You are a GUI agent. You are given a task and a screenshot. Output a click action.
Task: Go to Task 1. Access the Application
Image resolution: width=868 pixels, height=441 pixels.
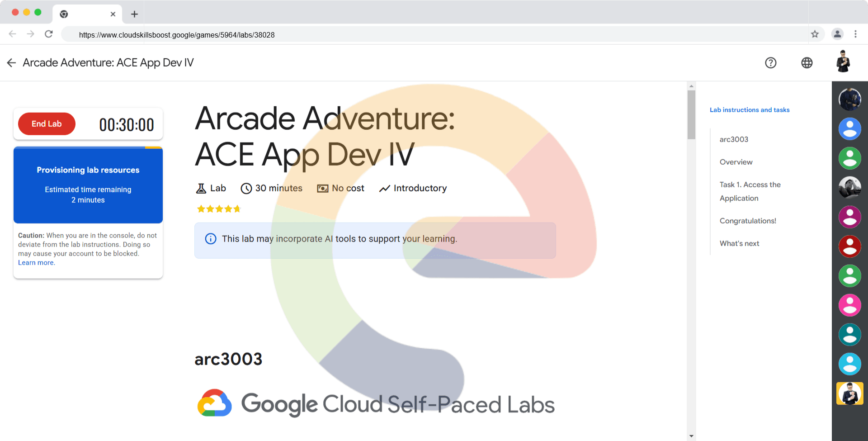click(x=750, y=191)
